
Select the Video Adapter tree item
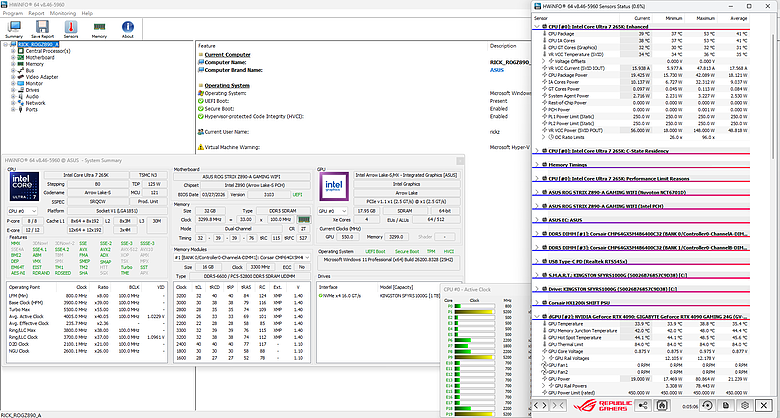(42, 77)
